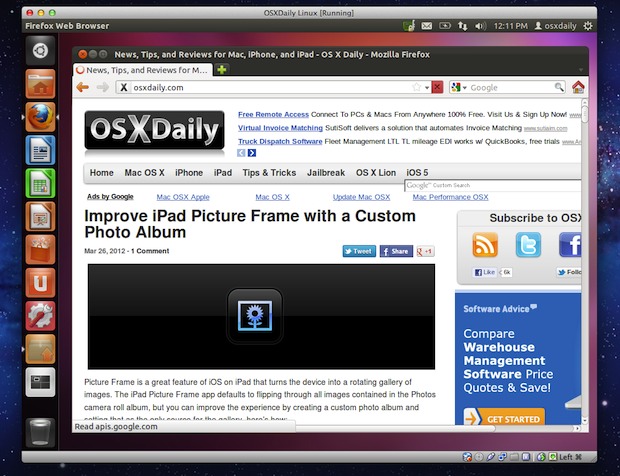Screen dimensions: 620x476
Task: Click Facebook Share button
Action: click(x=396, y=251)
